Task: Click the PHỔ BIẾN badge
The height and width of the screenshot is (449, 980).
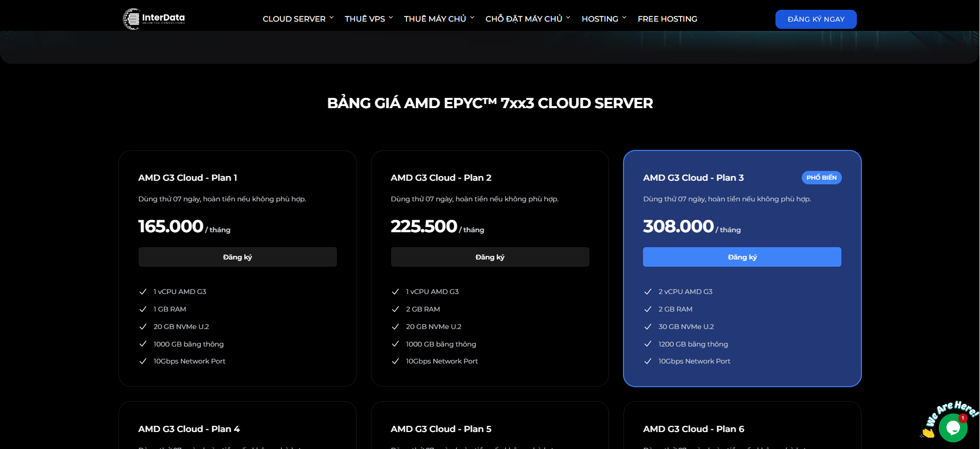Action: coord(821,178)
